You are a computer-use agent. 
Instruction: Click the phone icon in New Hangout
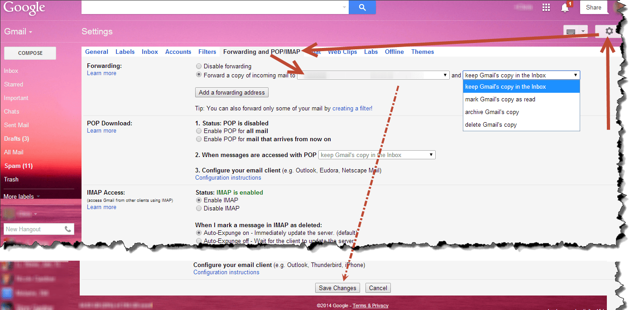[x=68, y=229]
